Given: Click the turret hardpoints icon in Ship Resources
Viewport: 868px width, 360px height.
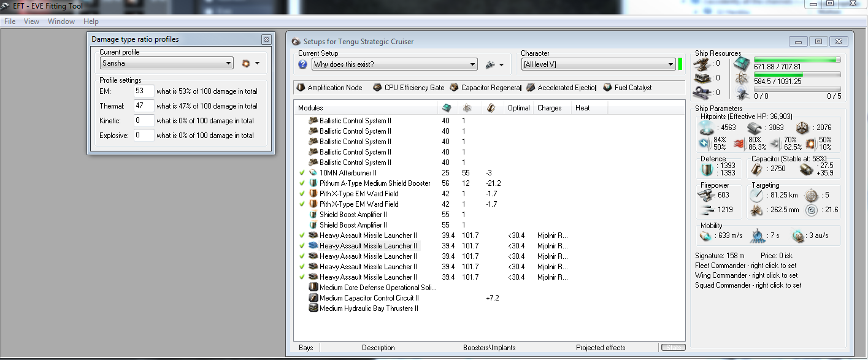Looking at the screenshot, I should [702, 63].
